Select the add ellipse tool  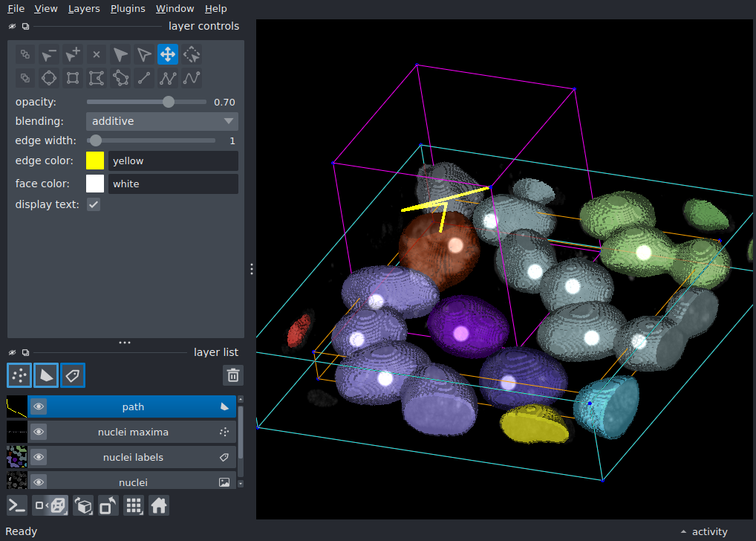49,78
